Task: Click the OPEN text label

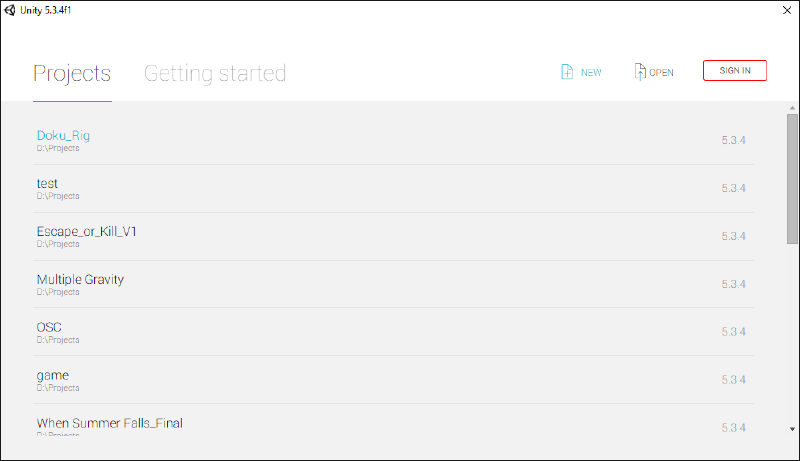Action: click(x=661, y=73)
